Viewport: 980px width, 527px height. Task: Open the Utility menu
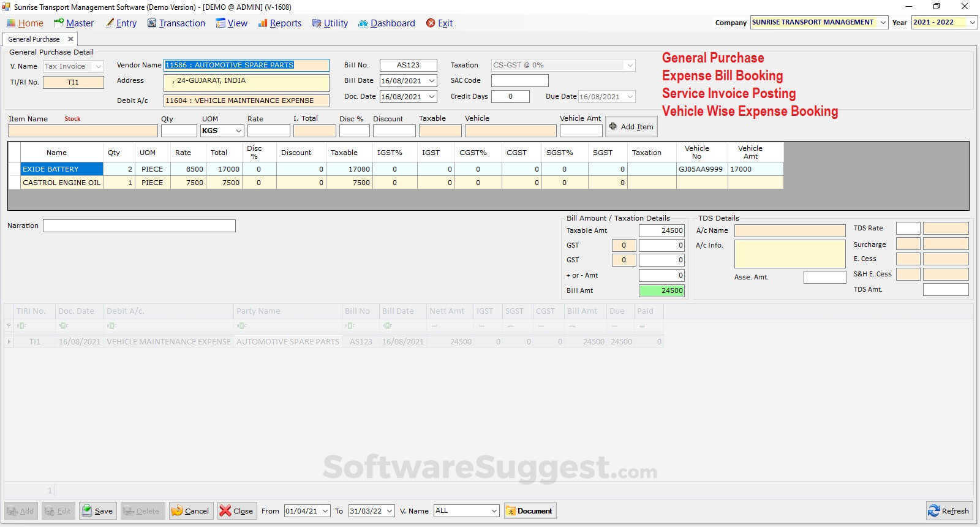pos(330,23)
